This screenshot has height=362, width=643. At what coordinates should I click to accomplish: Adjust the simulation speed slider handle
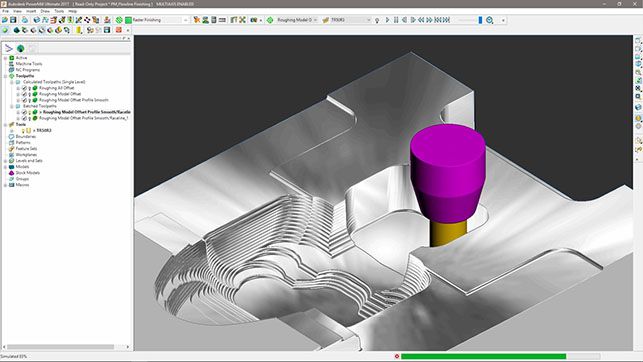click(x=480, y=20)
